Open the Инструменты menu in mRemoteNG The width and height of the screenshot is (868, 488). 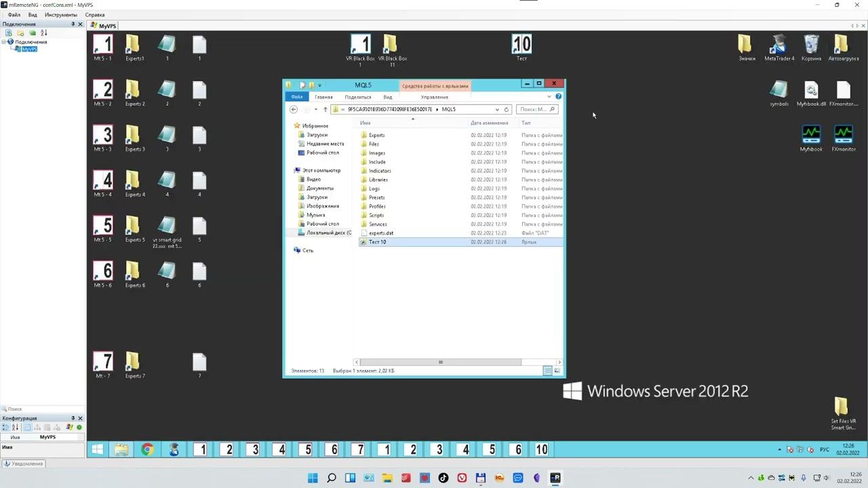coord(61,15)
